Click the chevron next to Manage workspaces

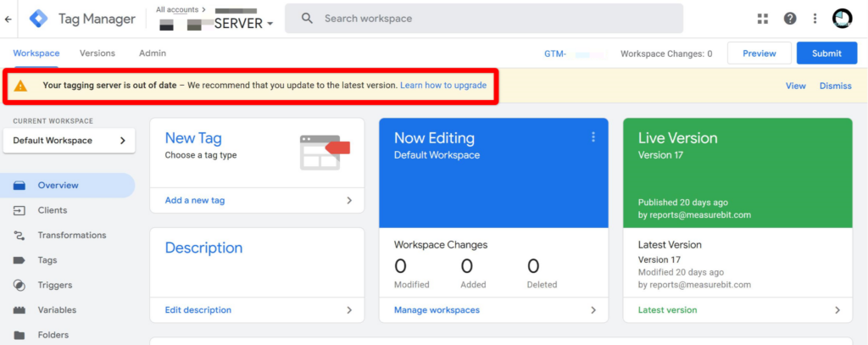593,310
